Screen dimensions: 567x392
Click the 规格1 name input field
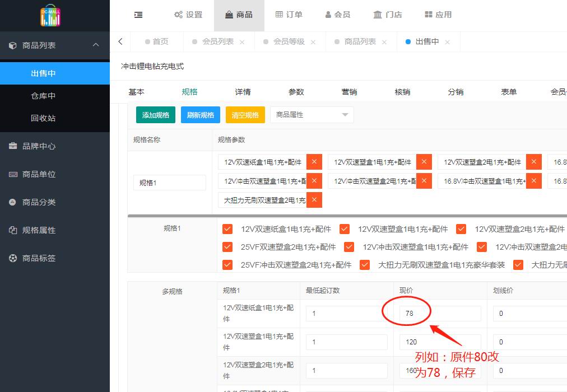click(170, 183)
